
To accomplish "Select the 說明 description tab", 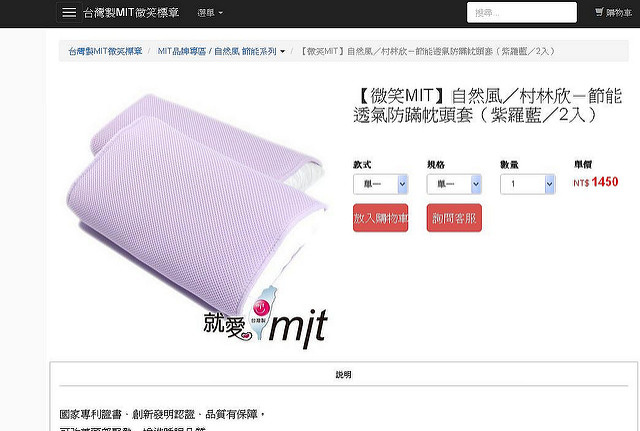I will pos(343,374).
